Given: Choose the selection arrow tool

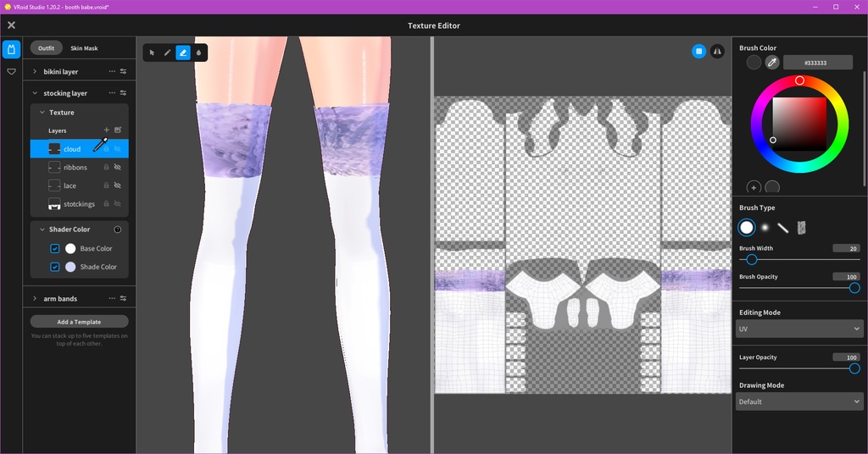Looking at the screenshot, I should click(x=153, y=53).
